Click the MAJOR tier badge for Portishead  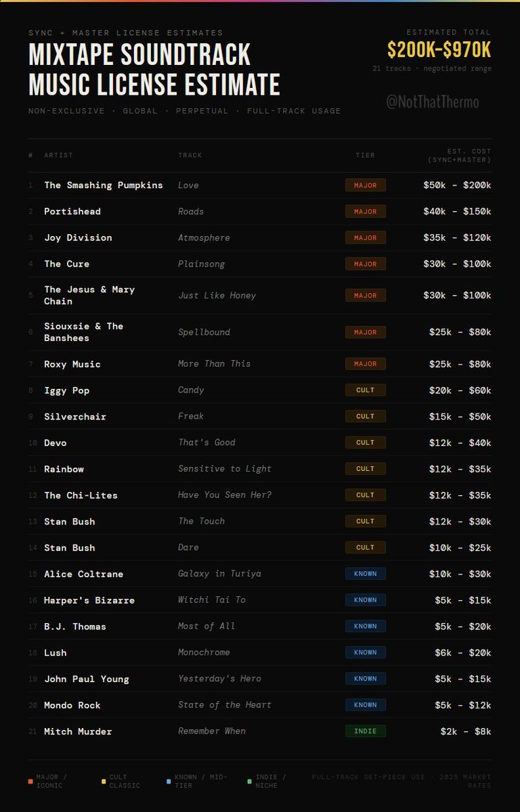click(366, 212)
